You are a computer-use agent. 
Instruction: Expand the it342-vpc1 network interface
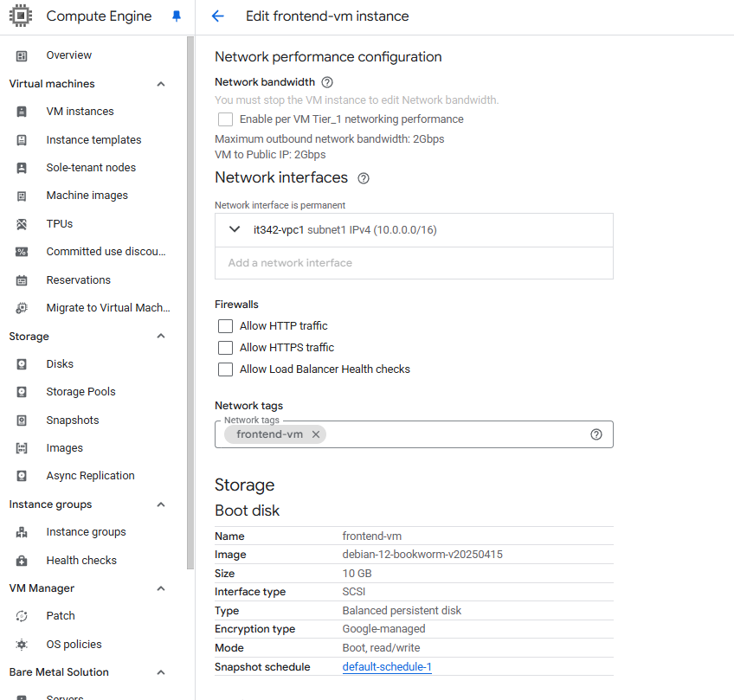tap(235, 230)
